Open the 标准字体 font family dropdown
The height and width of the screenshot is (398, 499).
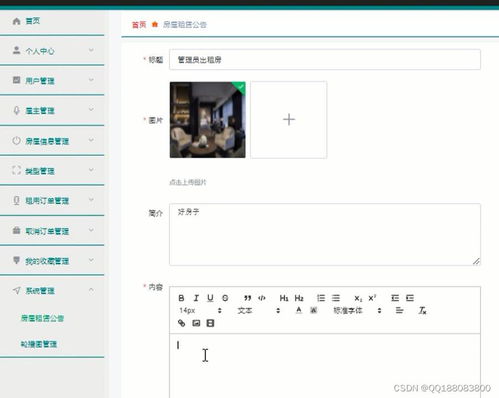pyautogui.click(x=357, y=311)
